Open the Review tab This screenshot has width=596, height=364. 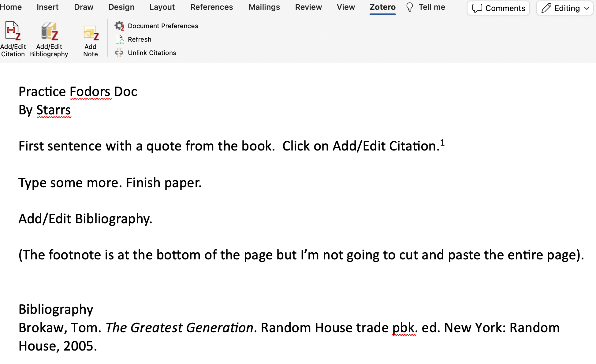pyautogui.click(x=308, y=7)
